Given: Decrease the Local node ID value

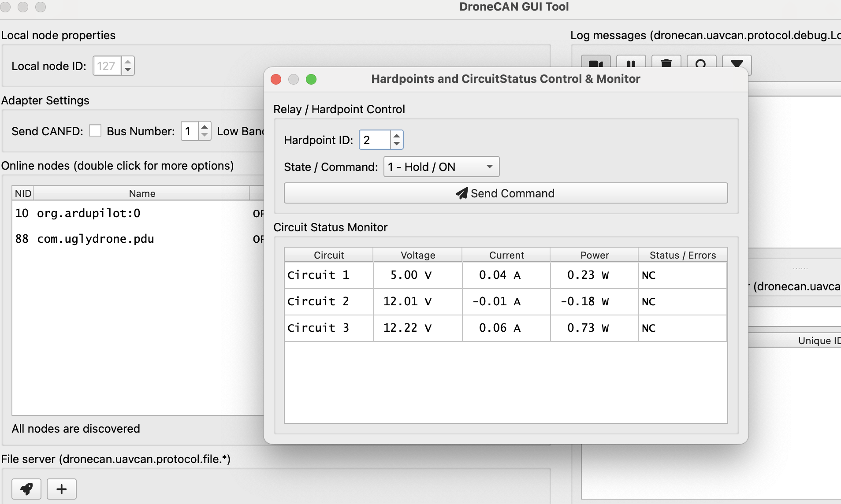Looking at the screenshot, I should point(128,70).
